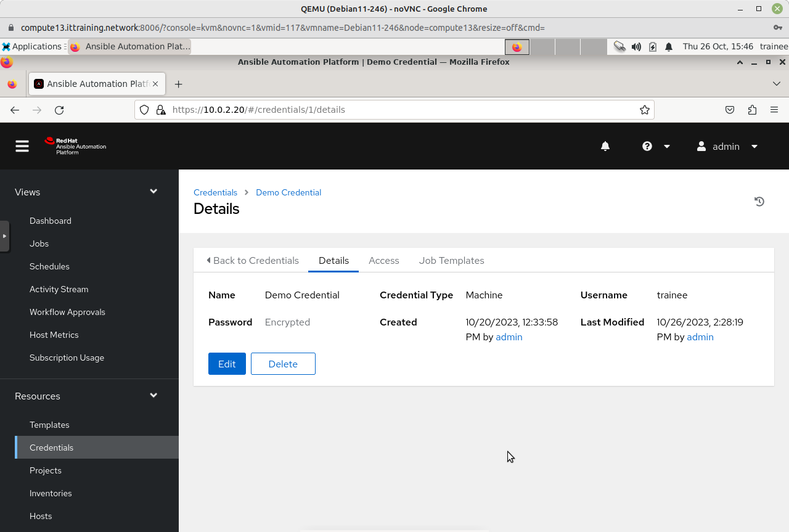Click the Red Hat Ansible Automation Platform logo
Image resolution: width=789 pixels, height=532 pixels.
click(75, 146)
